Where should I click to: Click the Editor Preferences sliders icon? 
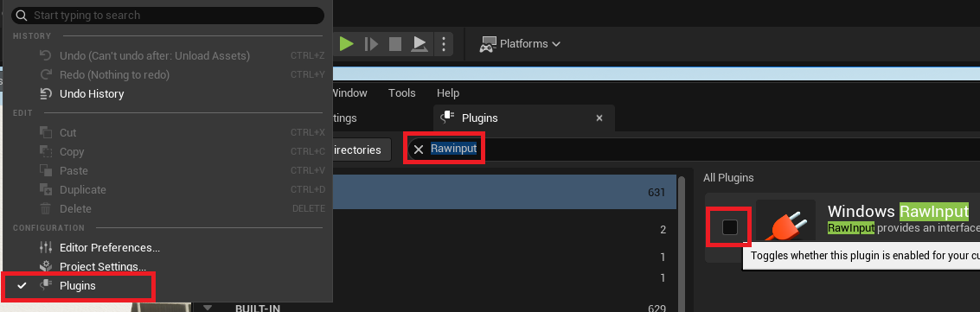pyautogui.click(x=45, y=248)
